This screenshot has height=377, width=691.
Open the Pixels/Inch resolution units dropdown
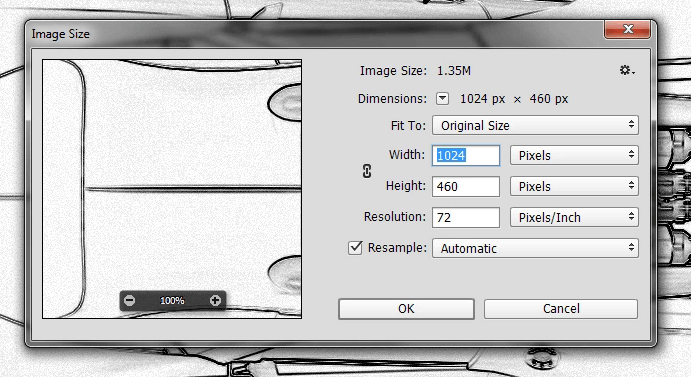pos(574,217)
